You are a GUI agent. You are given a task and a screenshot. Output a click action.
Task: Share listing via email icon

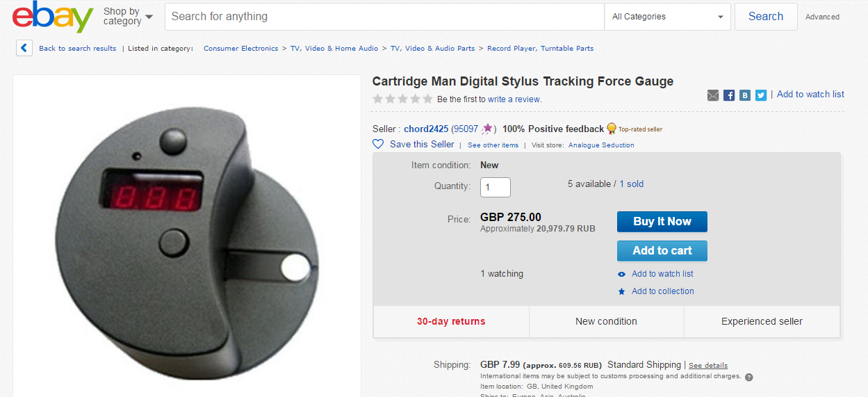713,95
